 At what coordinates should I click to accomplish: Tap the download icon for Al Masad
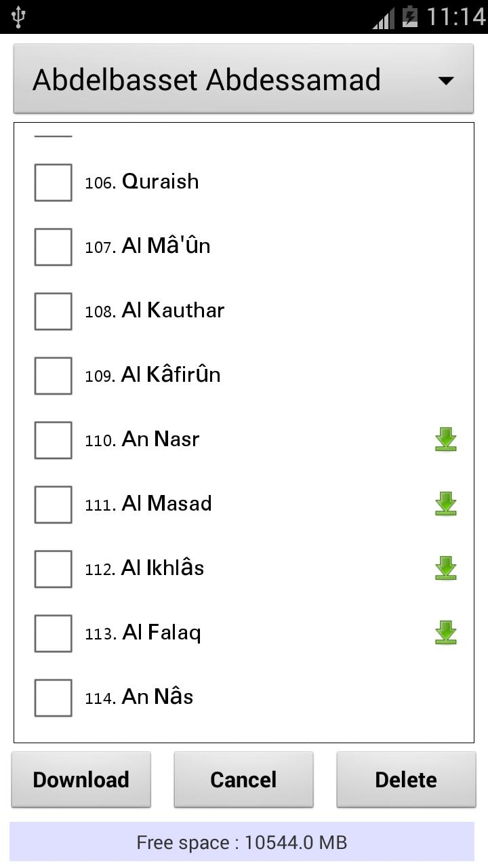445,504
